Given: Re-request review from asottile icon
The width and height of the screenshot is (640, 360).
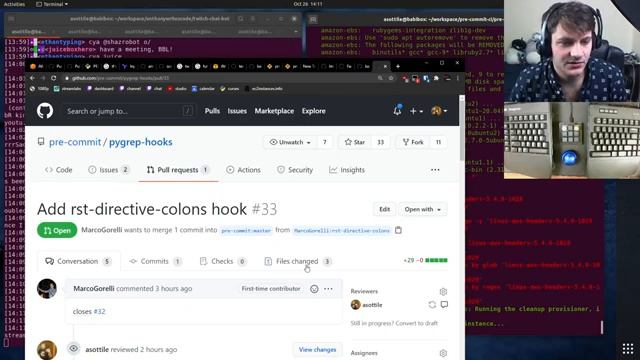Looking at the screenshot, I should 432,304.
